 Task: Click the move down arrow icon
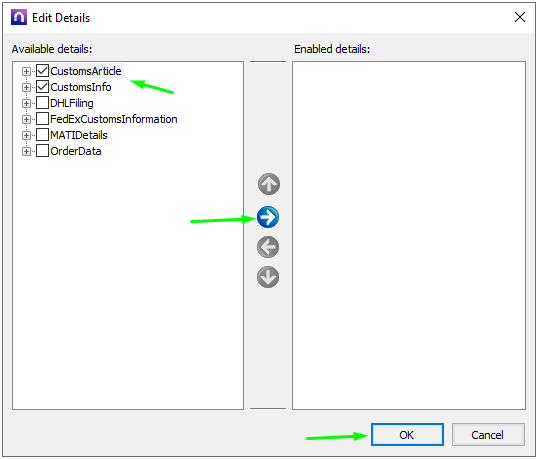268,277
